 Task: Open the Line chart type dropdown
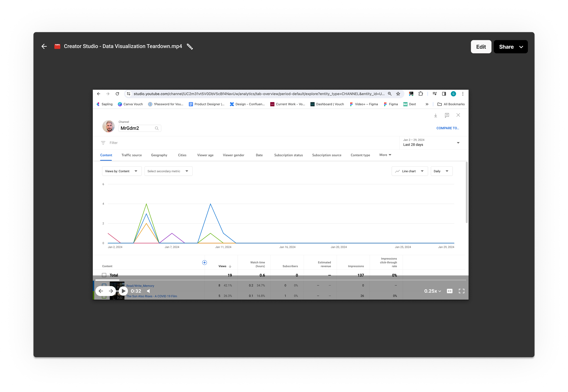coord(409,171)
